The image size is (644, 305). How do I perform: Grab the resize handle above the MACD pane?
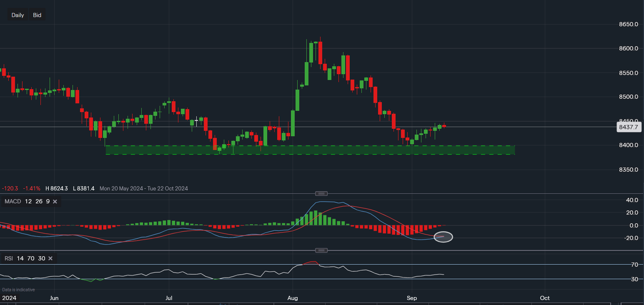[321, 193]
